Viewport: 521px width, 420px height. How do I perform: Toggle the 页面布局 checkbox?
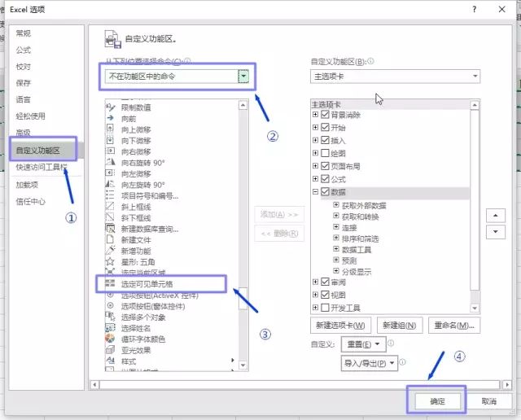coord(325,166)
